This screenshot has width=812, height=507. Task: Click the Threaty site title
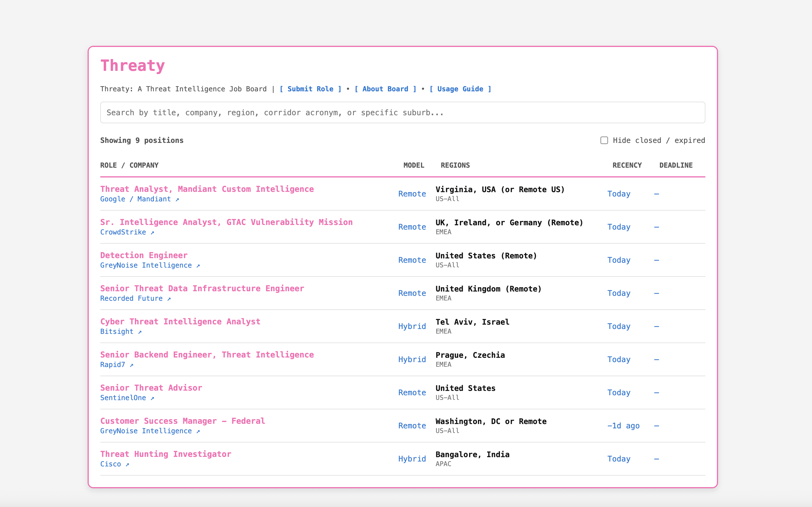pos(133,65)
